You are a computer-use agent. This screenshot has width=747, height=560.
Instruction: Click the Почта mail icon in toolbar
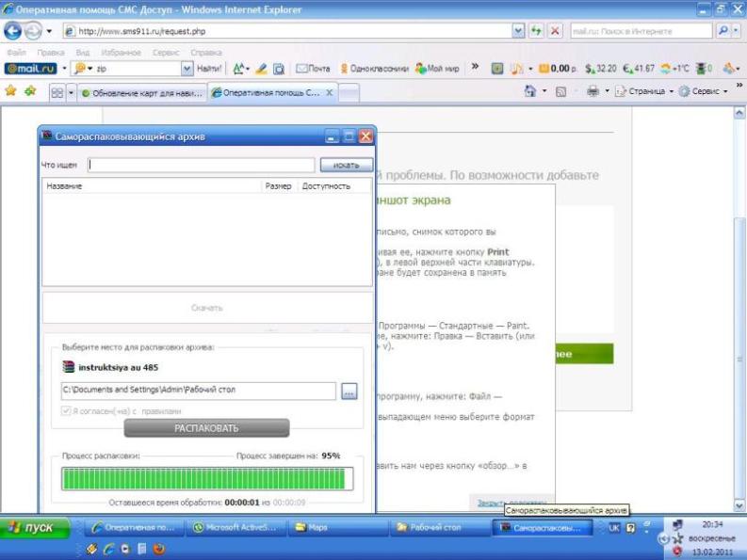tap(313, 69)
